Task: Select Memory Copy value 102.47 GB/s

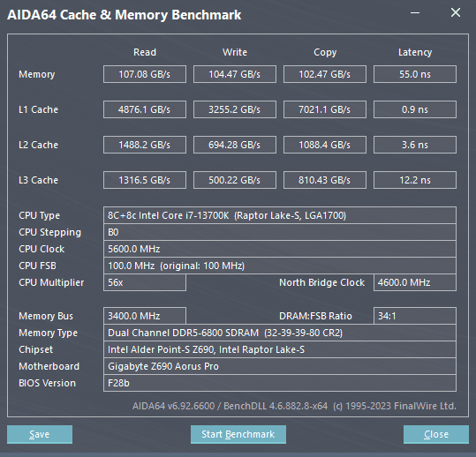Action: click(x=325, y=74)
